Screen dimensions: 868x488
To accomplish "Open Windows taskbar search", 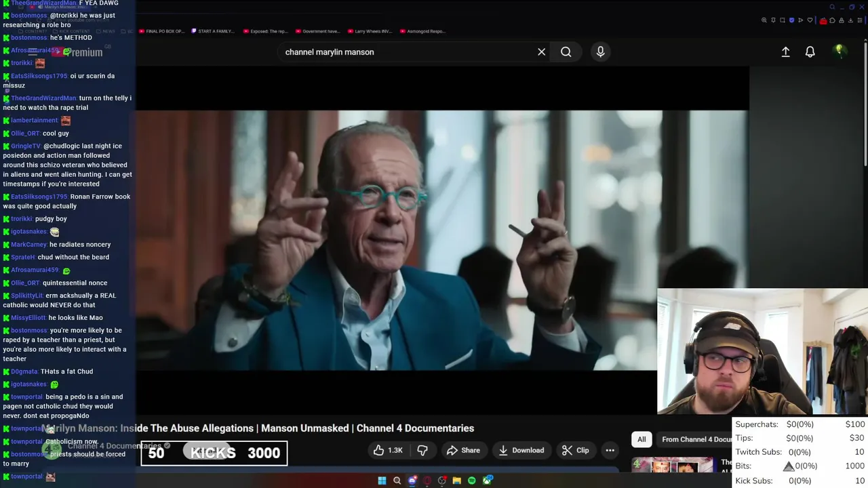I will coord(397,481).
